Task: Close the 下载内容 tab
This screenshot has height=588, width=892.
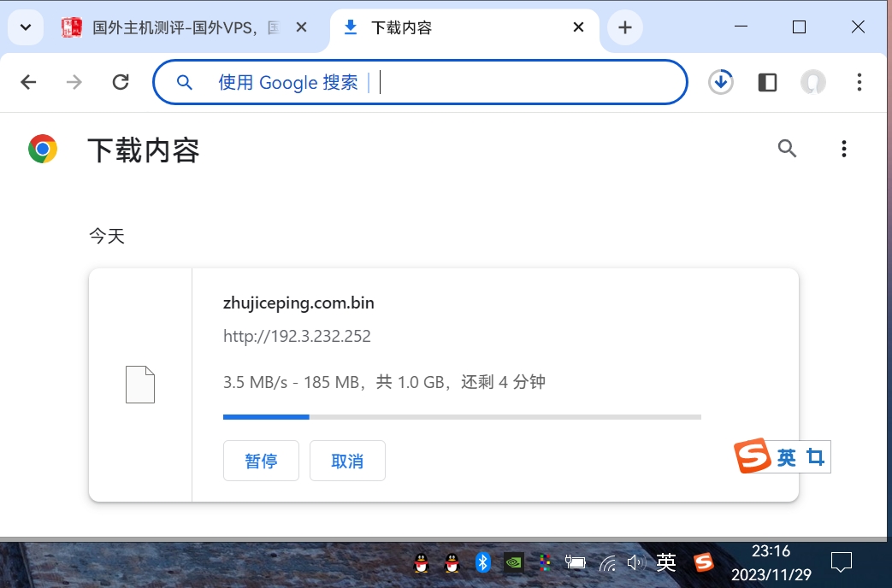Action: pyautogui.click(x=578, y=27)
